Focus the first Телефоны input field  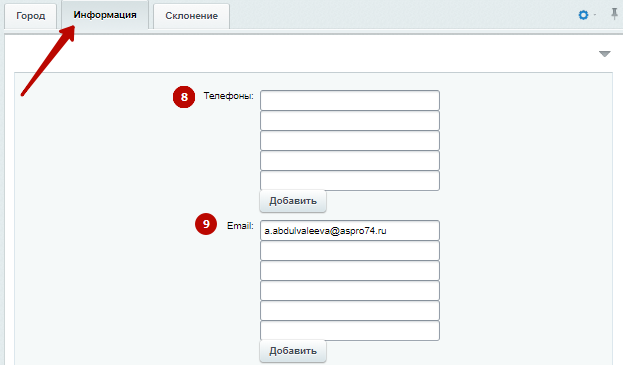pyautogui.click(x=350, y=100)
